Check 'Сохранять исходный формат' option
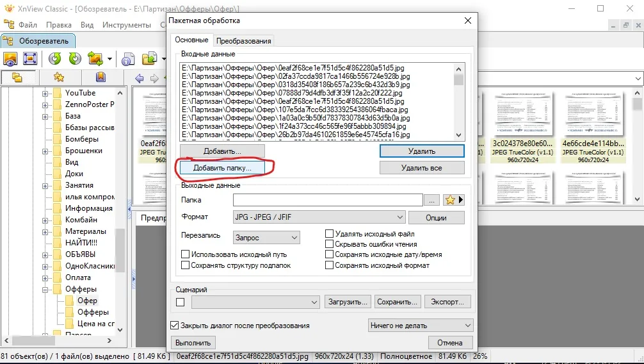 (329, 265)
